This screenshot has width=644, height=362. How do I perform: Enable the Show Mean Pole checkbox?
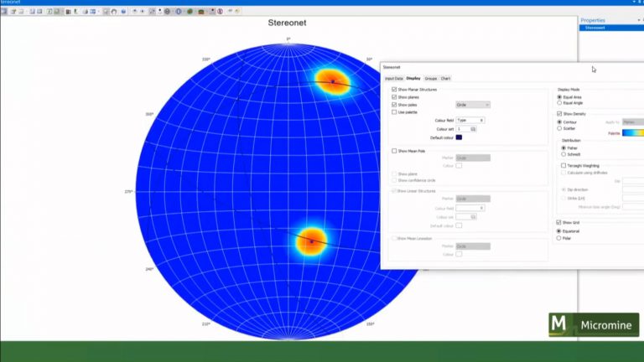(394, 151)
